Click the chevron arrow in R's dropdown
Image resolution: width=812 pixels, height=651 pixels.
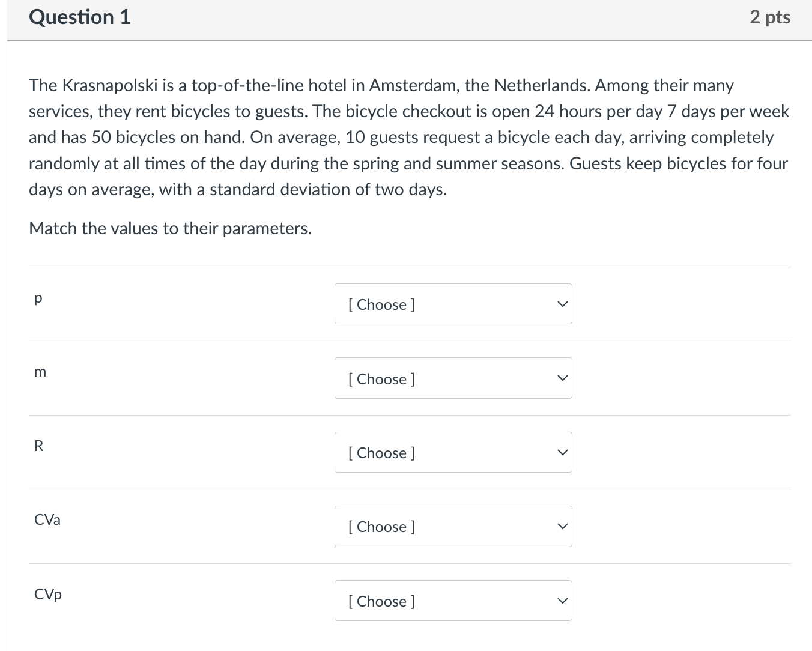coord(562,452)
